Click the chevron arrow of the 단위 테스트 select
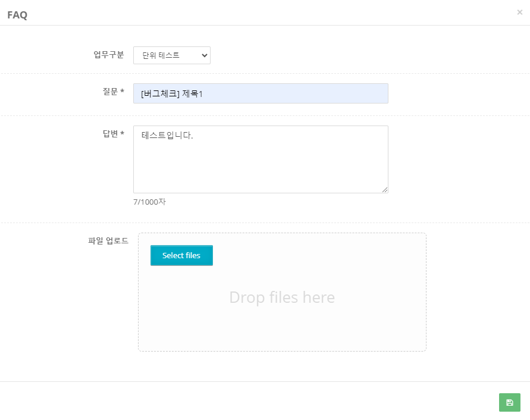Screen dimensions: 530x420 coord(205,55)
